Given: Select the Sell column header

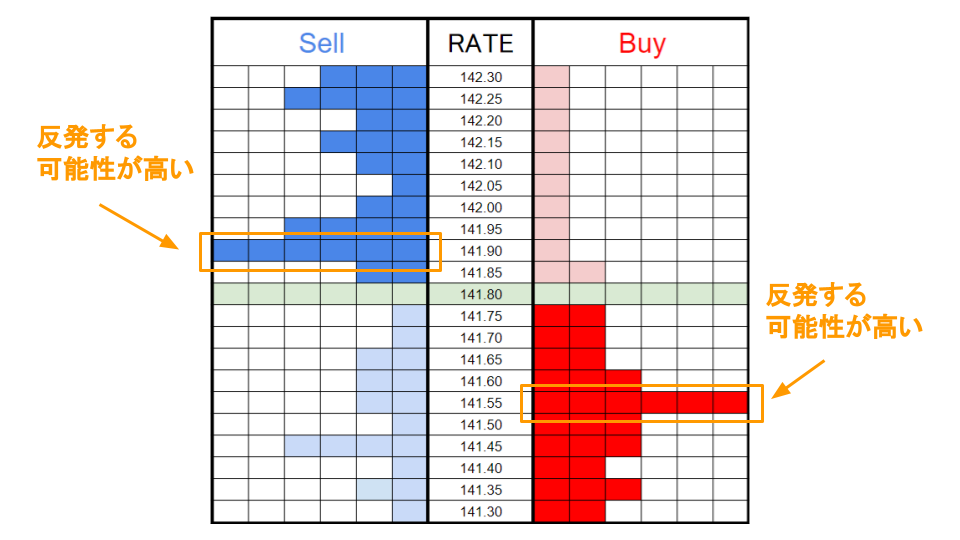Looking at the screenshot, I should [x=321, y=43].
